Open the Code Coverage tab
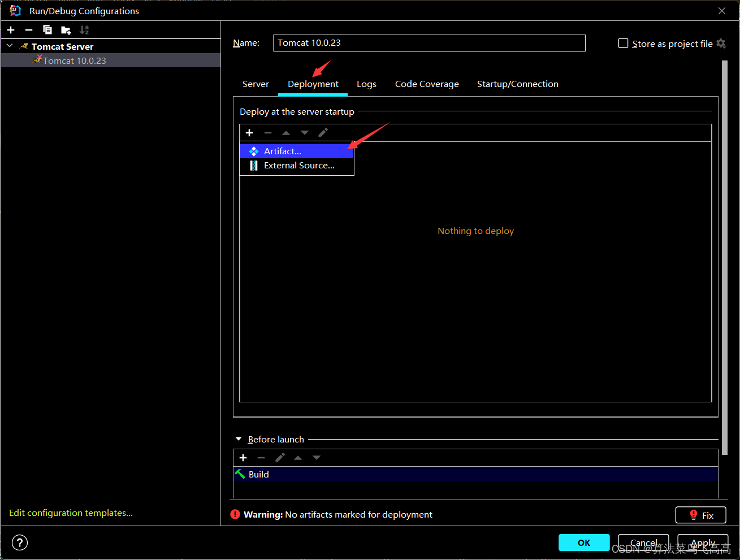The image size is (740, 560). point(427,84)
